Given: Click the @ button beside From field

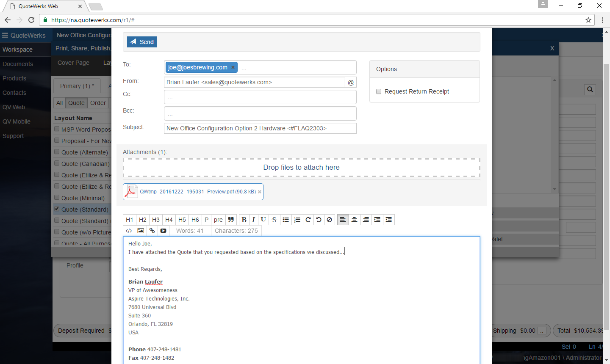Looking at the screenshot, I should (351, 83).
